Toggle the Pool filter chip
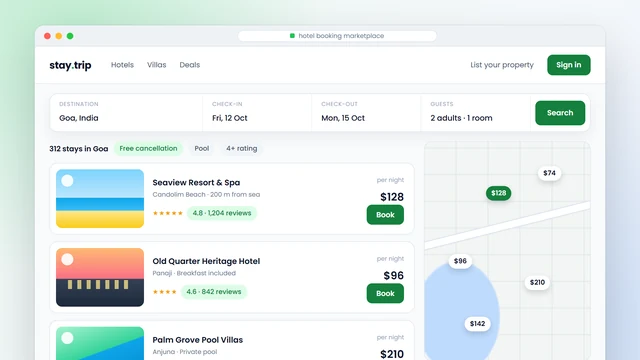 (202, 149)
